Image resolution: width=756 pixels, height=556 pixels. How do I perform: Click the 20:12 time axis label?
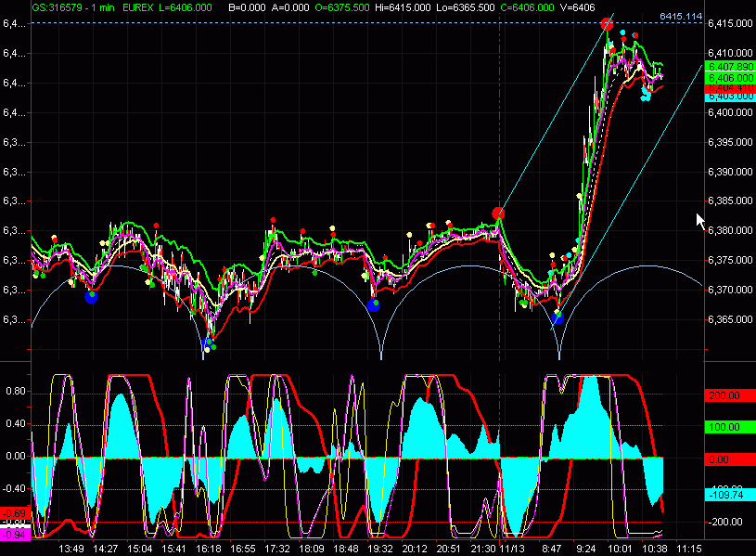click(x=415, y=549)
